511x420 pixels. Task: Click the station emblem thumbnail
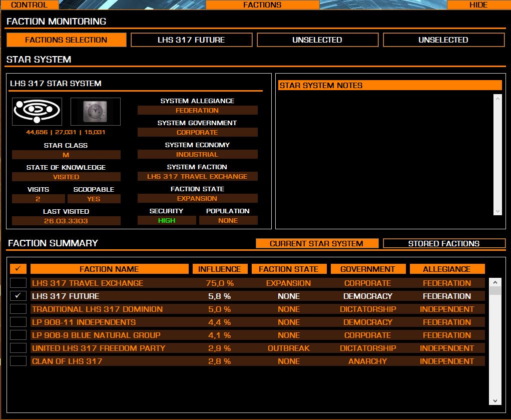(x=96, y=112)
